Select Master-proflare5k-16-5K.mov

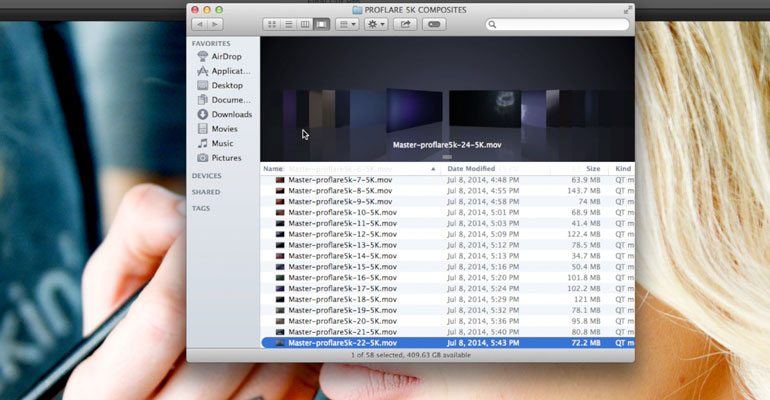(447, 278)
